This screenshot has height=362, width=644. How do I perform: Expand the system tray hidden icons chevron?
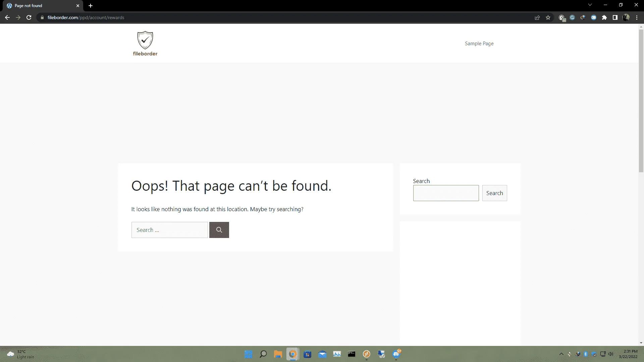[561, 354]
